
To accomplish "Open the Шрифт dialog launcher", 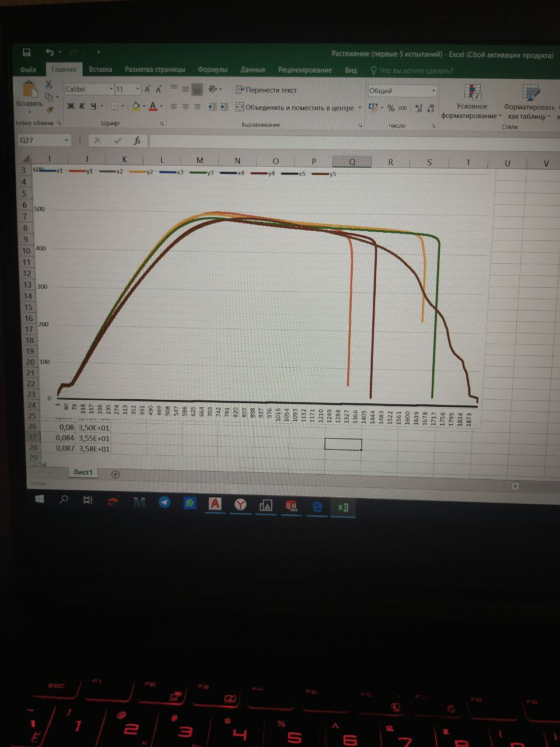I will click(x=162, y=124).
